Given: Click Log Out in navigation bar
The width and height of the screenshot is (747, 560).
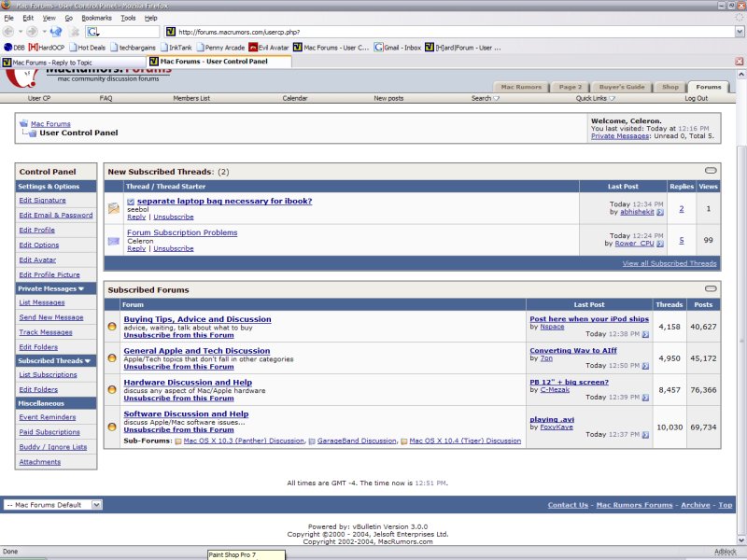Looking at the screenshot, I should click(x=696, y=98).
